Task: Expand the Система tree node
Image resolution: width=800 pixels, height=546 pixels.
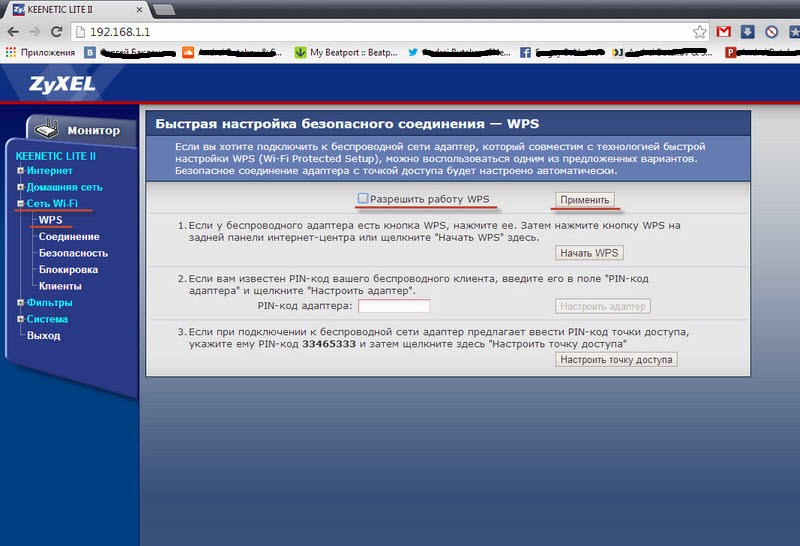Action: tap(20, 318)
